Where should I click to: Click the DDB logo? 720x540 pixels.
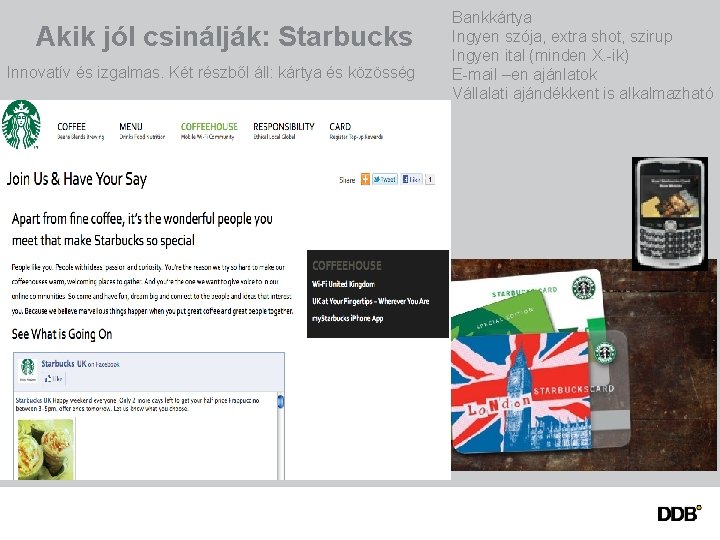point(679,513)
